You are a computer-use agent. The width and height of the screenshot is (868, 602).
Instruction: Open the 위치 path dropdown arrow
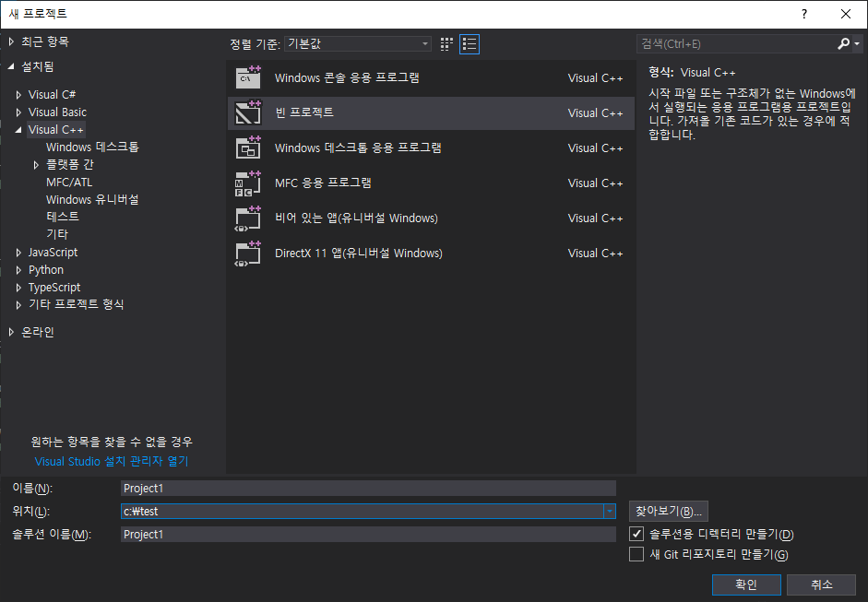(x=610, y=512)
